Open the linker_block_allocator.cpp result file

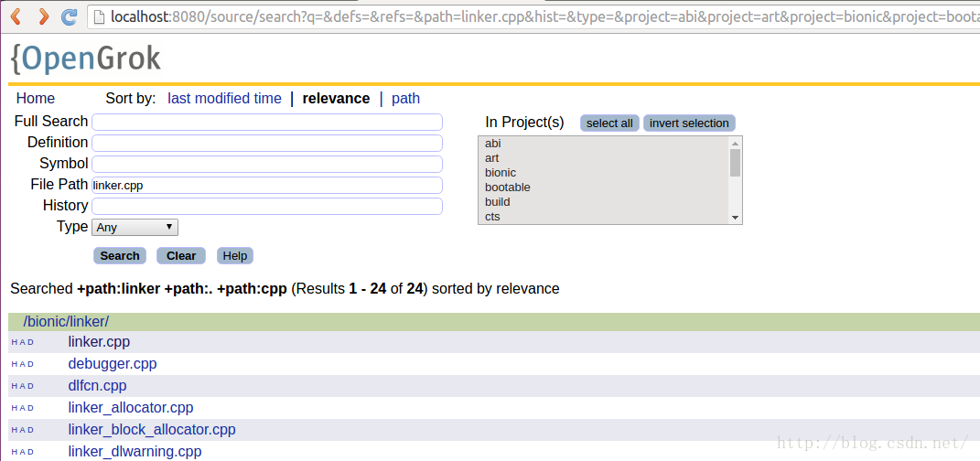[x=152, y=430]
